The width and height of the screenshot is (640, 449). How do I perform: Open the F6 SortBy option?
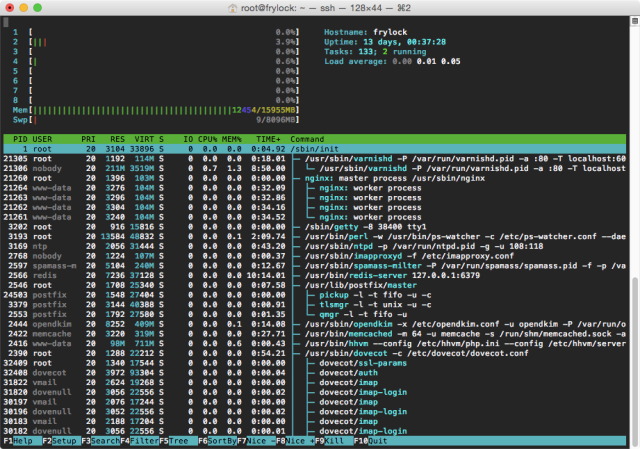(217, 441)
